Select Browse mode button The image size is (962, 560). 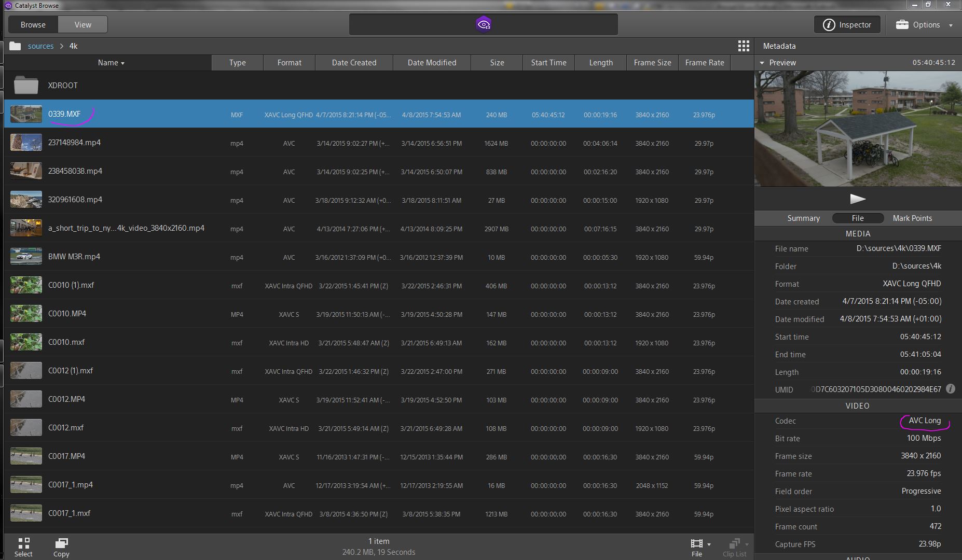click(x=33, y=24)
